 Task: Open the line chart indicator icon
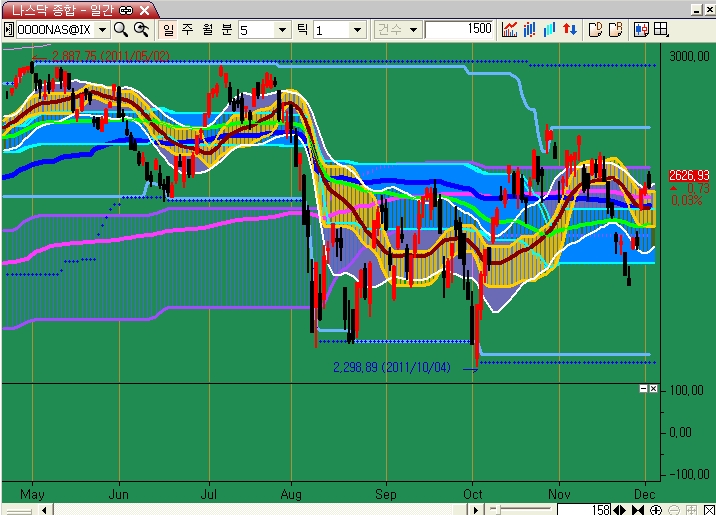pos(510,29)
